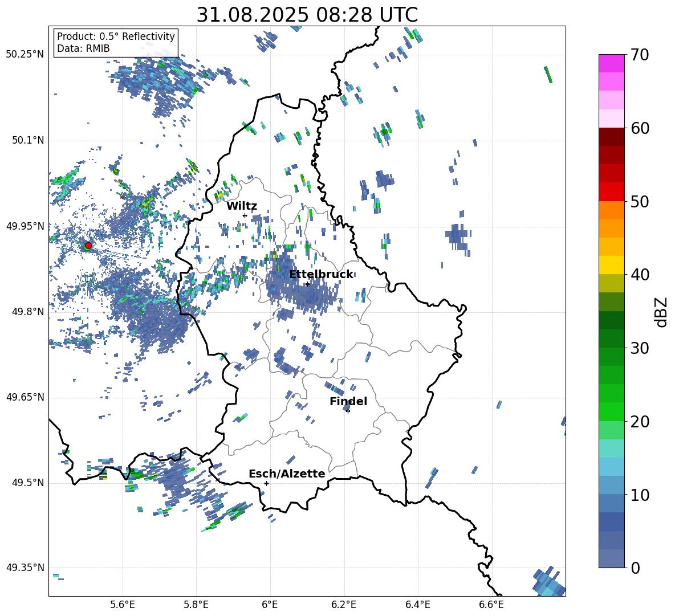Click the 6°E longitude label
Image resolution: width=675 pixels, height=616 pixels.
click(x=270, y=605)
